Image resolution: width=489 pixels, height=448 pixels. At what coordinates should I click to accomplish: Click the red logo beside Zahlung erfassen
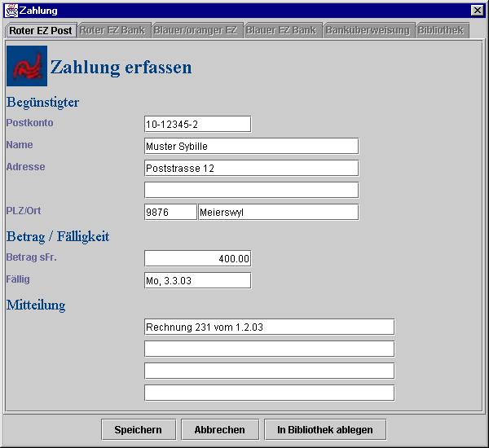pos(27,66)
